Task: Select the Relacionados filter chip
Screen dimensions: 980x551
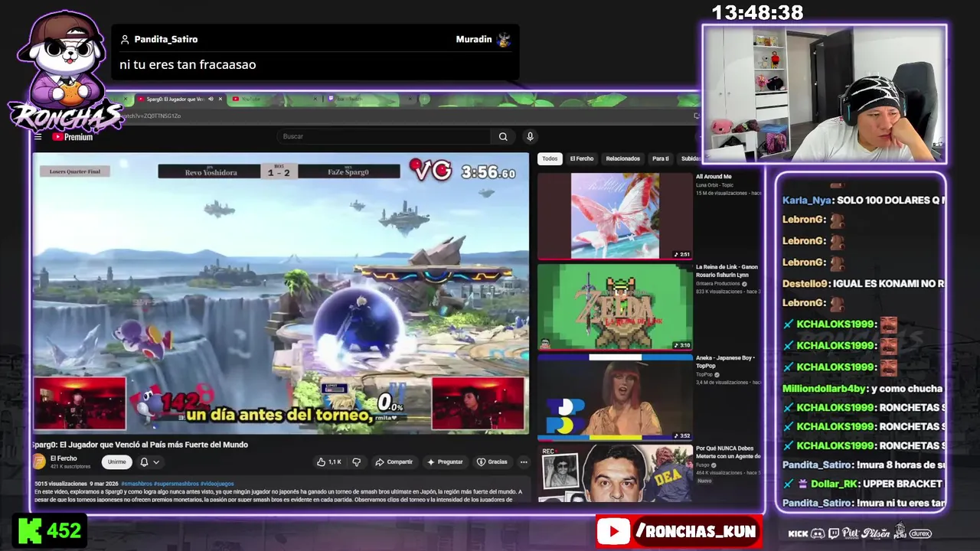Action: coord(622,159)
